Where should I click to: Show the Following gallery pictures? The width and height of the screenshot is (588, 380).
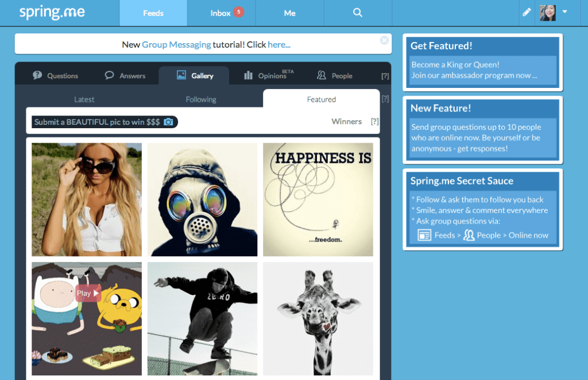(x=201, y=99)
